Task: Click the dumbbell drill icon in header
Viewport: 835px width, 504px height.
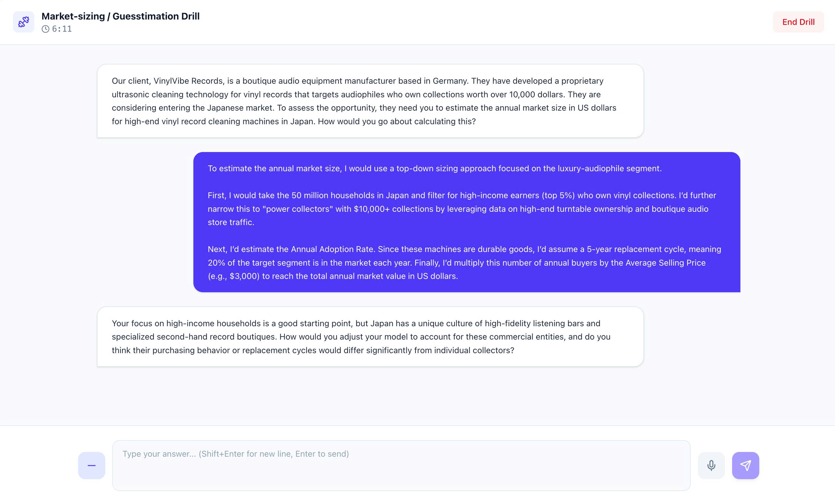Action: click(x=23, y=22)
